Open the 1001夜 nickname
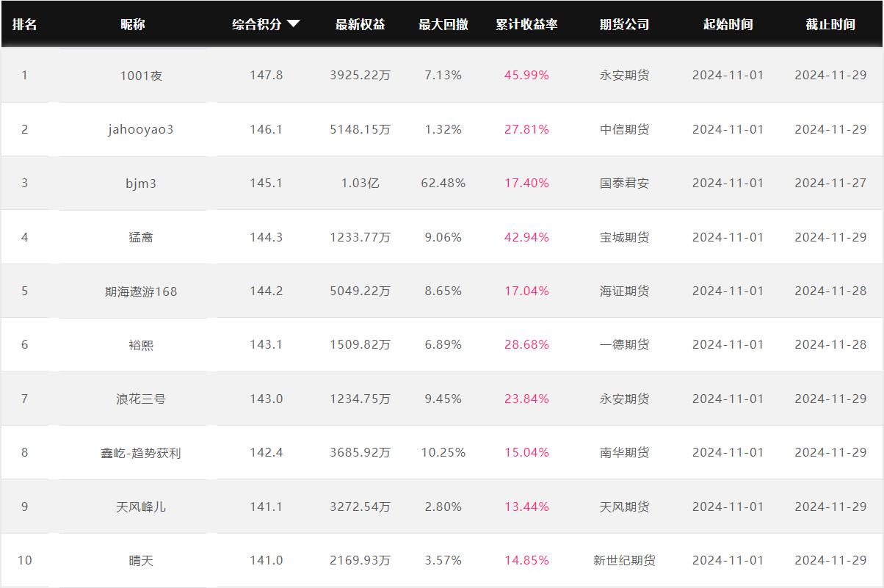This screenshot has width=884, height=588. pos(141,76)
